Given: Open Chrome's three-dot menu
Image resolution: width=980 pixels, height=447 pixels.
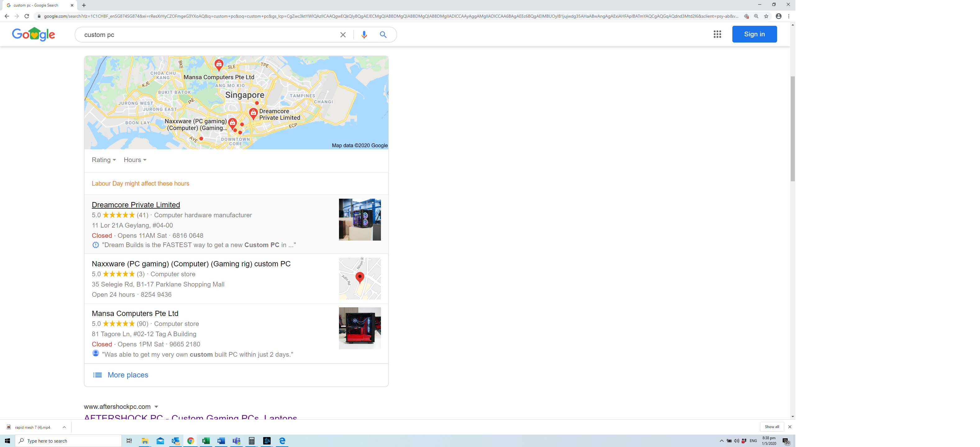Looking at the screenshot, I should pos(789,16).
